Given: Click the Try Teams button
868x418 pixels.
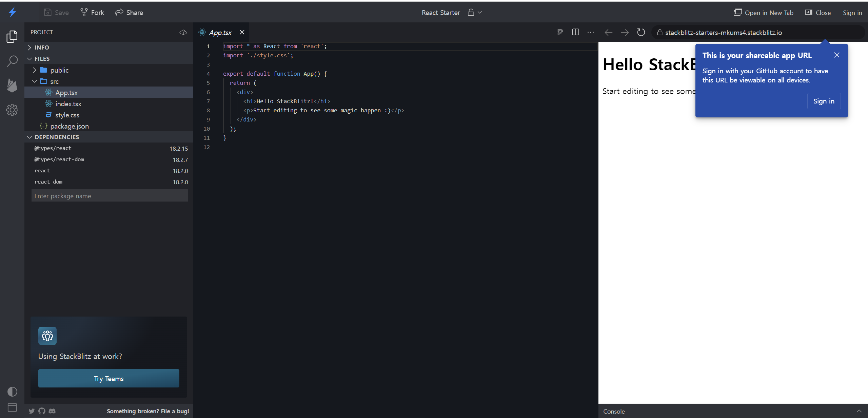Looking at the screenshot, I should click(108, 378).
